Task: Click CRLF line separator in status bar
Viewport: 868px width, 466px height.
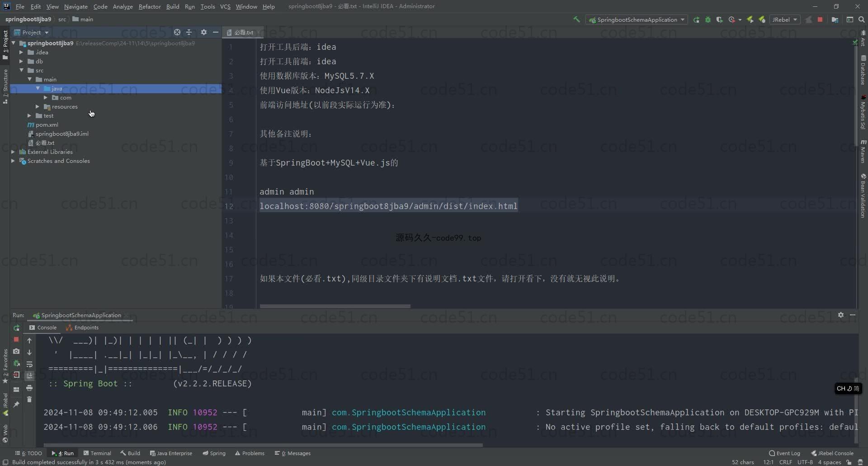Action: (x=786, y=462)
